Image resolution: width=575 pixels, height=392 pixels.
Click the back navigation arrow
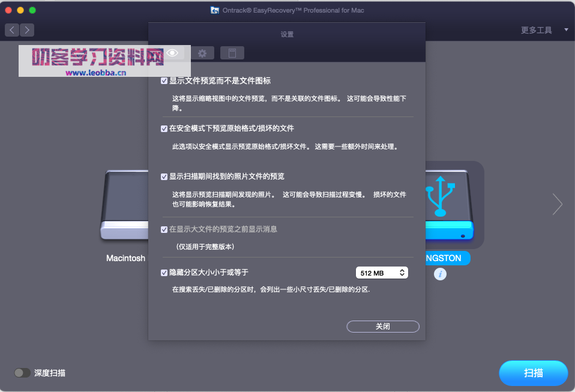click(11, 29)
